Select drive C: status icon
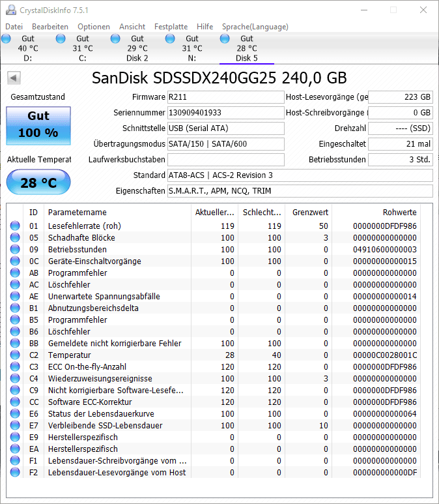The width and height of the screenshot is (439, 504). [x=61, y=38]
